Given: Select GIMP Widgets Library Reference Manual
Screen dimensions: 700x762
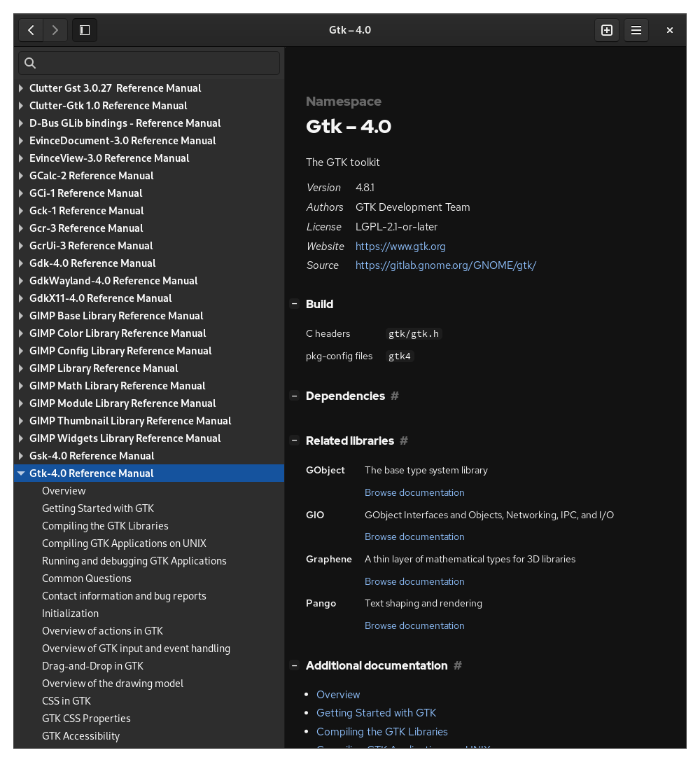Looking at the screenshot, I should pos(148,438).
